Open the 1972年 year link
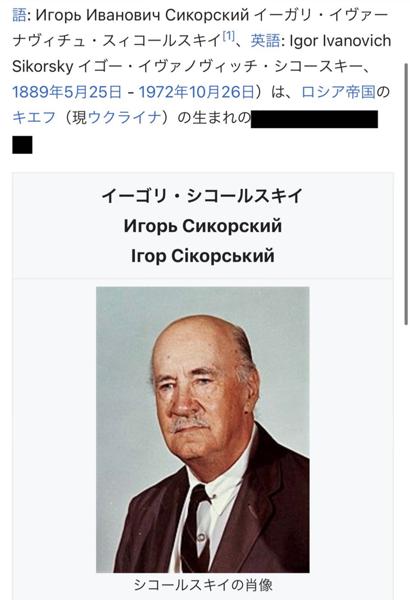This screenshot has height=600, width=410. 163,92
